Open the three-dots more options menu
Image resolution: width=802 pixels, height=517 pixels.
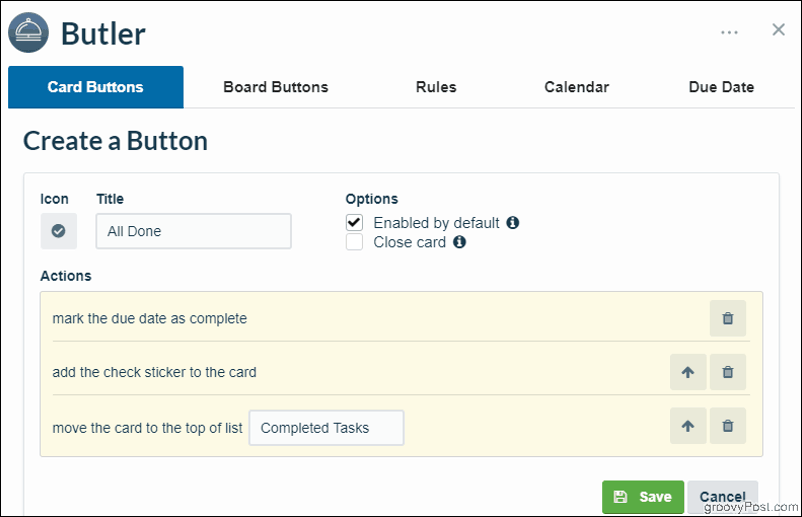click(729, 32)
